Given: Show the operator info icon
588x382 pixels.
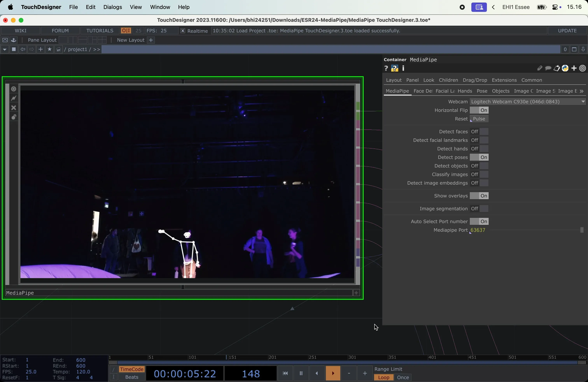Looking at the screenshot, I should point(403,68).
